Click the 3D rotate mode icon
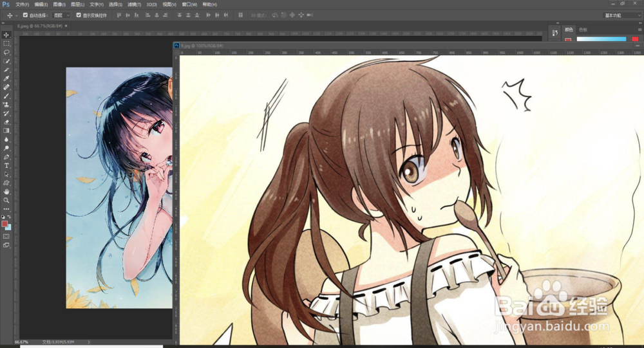This screenshot has height=348, width=644. (x=275, y=15)
